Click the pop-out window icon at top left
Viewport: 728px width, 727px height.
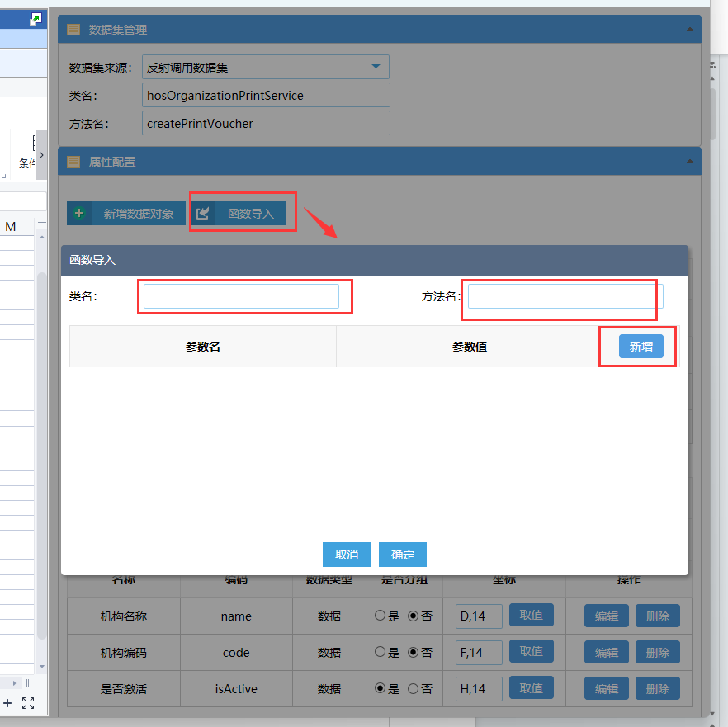coord(35,19)
